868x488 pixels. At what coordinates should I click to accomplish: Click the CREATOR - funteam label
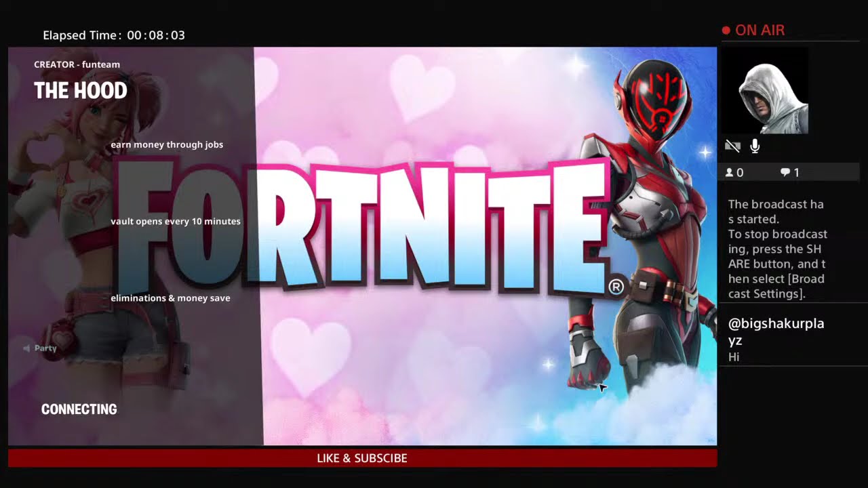(77, 64)
